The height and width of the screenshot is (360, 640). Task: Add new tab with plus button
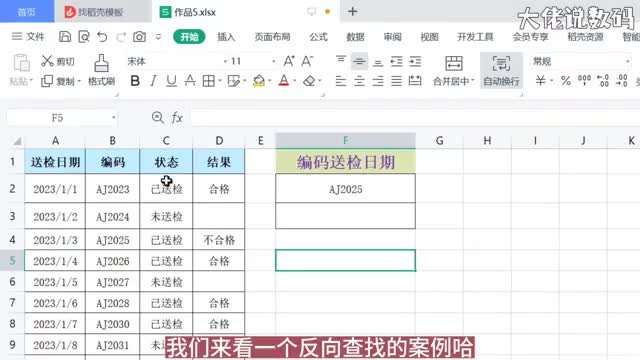tap(353, 11)
